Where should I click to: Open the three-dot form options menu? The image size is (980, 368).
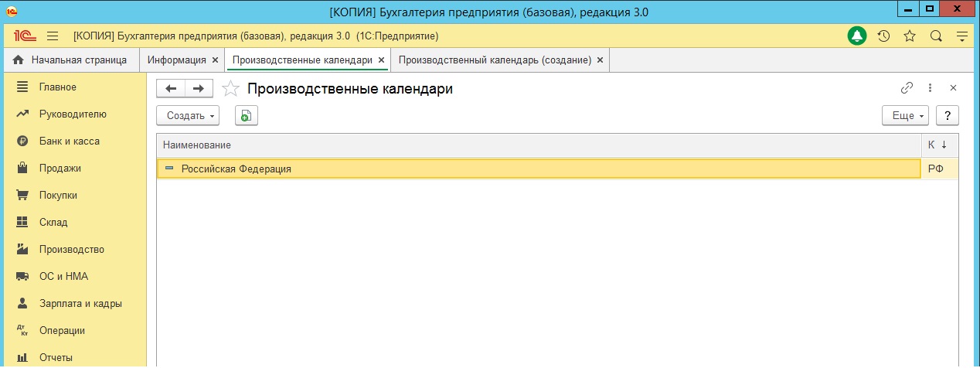coord(931,88)
